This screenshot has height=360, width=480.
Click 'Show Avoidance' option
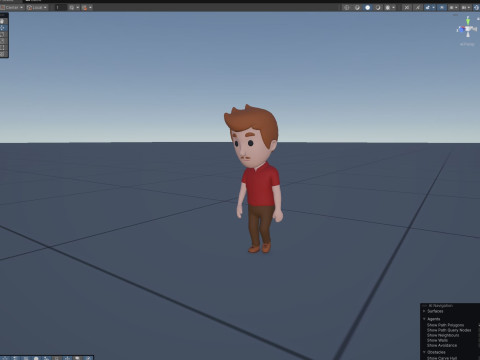point(442,345)
